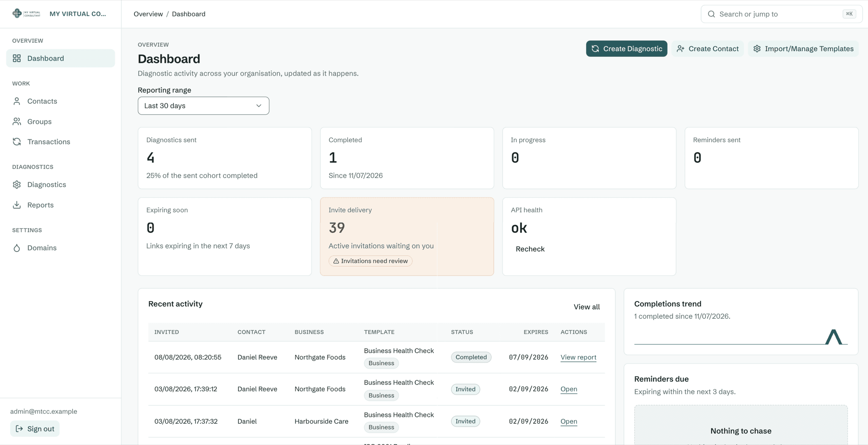Open the Northgate Foods invited diagnostic

tap(569, 389)
